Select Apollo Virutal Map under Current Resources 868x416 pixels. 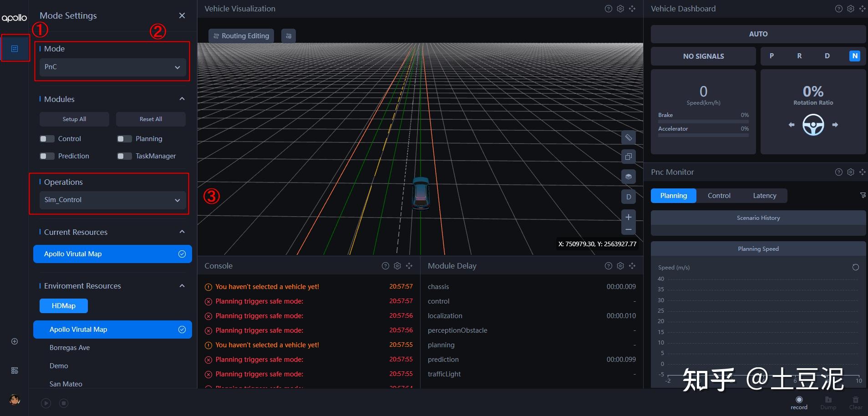tap(112, 254)
